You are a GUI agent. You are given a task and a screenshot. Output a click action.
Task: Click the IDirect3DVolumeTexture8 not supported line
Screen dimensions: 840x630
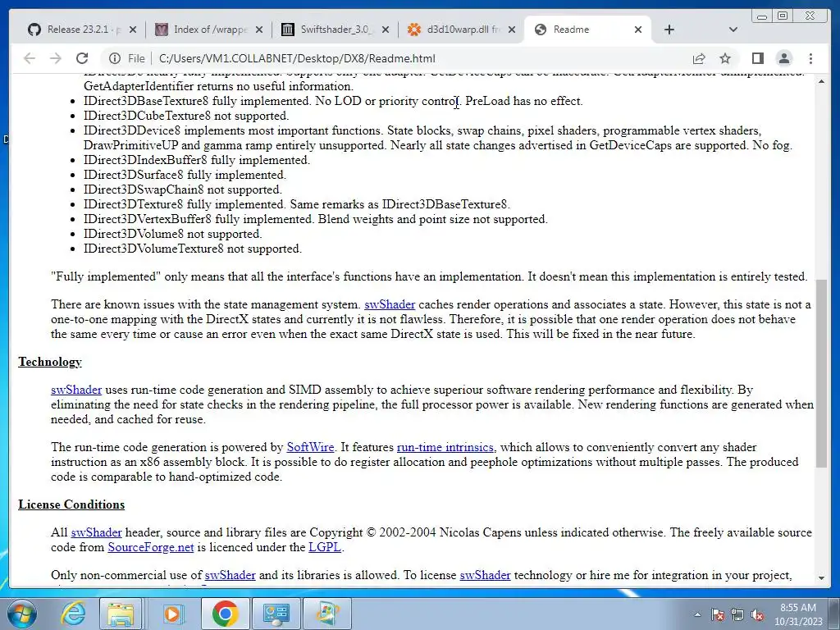pyautogui.click(x=192, y=249)
